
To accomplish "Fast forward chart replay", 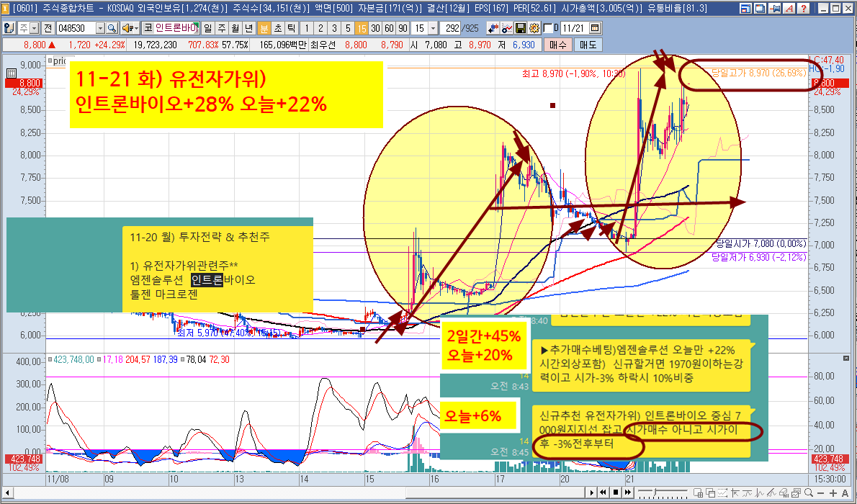I will 628,492.
